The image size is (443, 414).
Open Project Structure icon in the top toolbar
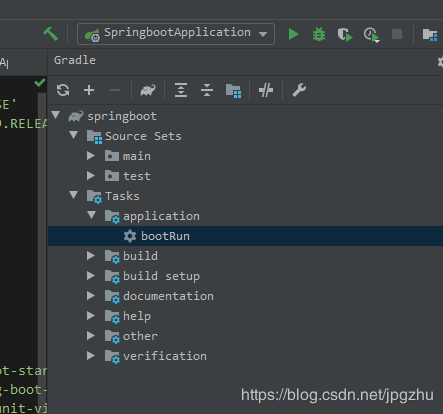coord(430,34)
